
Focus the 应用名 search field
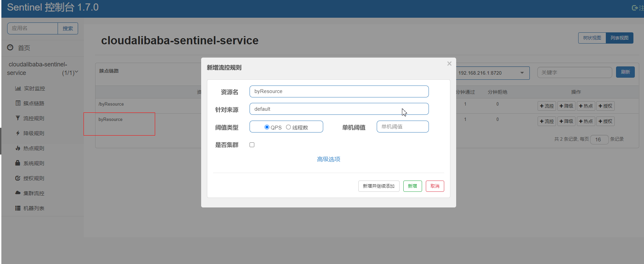tap(32, 28)
